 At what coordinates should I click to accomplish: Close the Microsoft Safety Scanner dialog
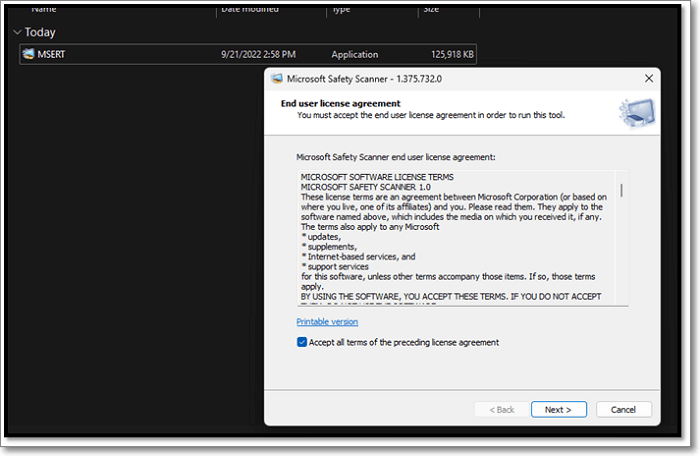pos(649,79)
